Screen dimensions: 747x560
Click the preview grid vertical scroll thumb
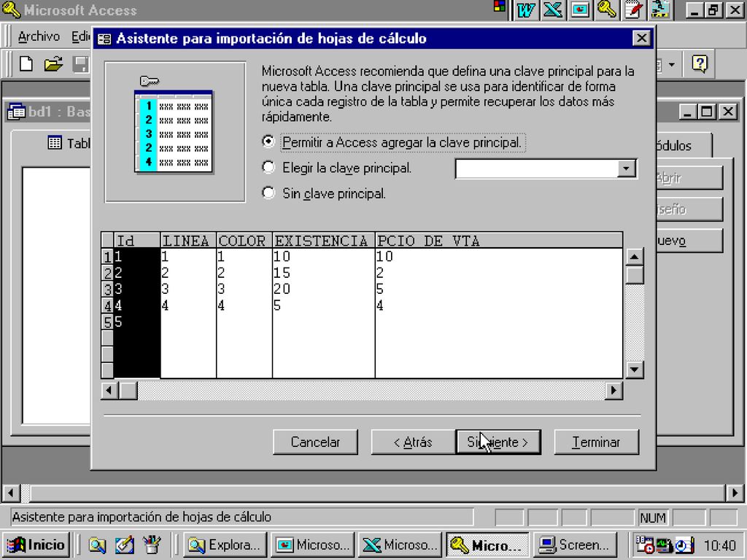click(x=634, y=275)
